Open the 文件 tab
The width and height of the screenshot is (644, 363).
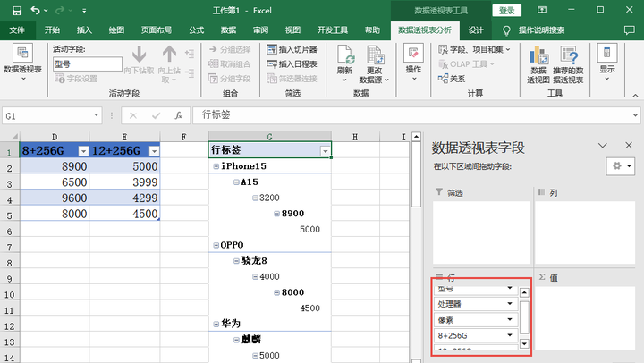[17, 30]
